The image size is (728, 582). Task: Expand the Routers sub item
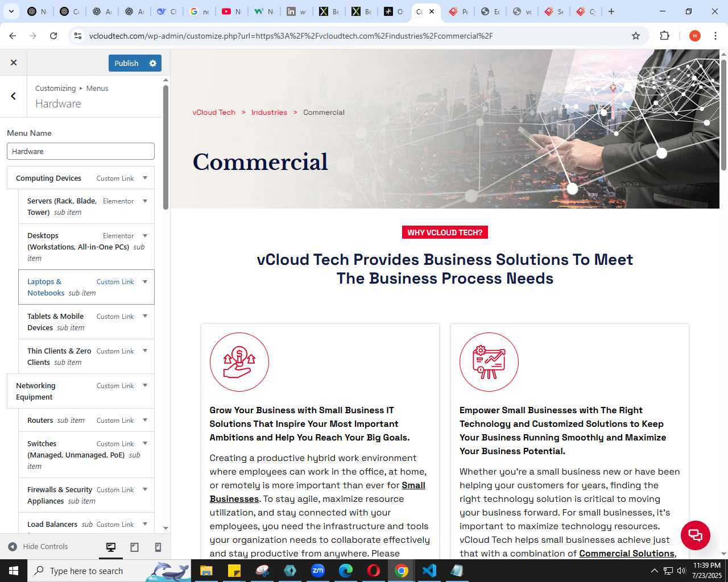145,420
